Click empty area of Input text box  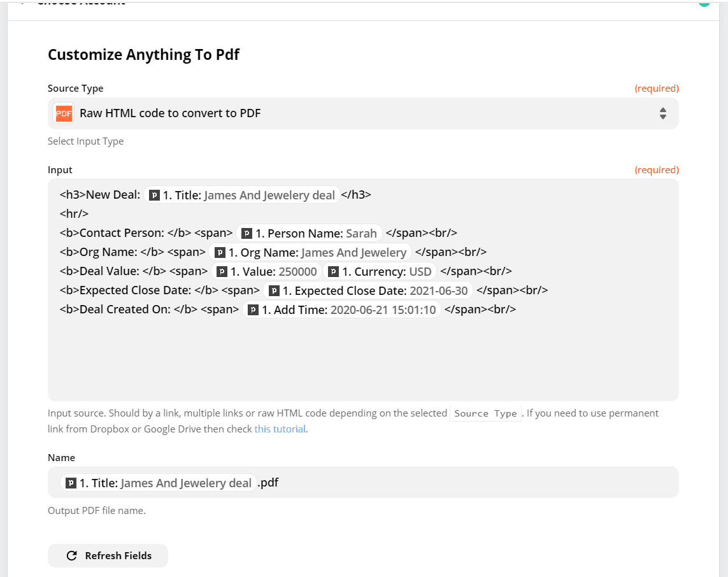point(363,363)
